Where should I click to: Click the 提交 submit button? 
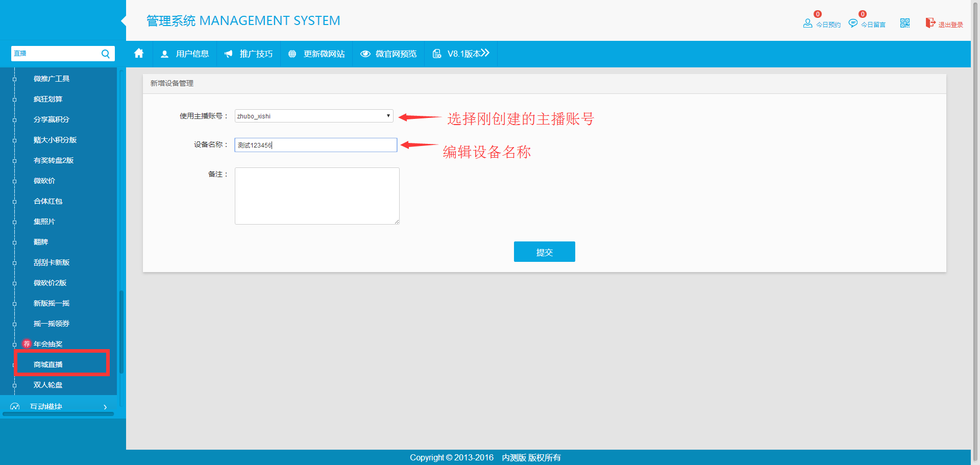(544, 252)
